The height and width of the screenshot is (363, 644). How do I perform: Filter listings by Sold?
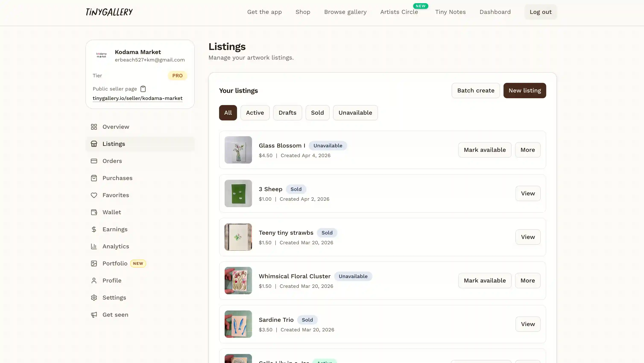(x=317, y=113)
